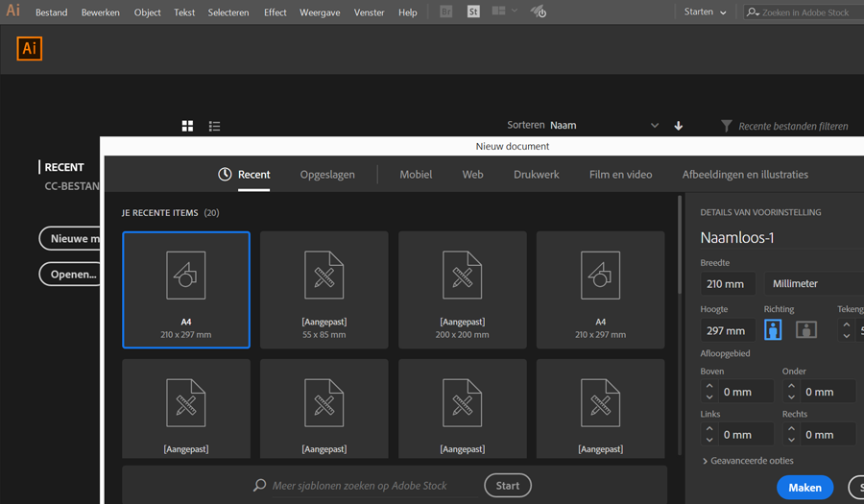864x504 pixels.
Task: Open the Bewerken menu
Action: tap(100, 12)
